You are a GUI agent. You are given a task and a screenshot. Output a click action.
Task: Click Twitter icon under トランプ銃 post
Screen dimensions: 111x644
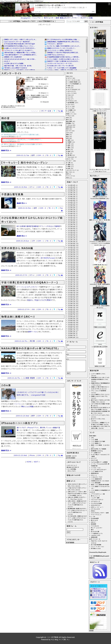point(54,241)
